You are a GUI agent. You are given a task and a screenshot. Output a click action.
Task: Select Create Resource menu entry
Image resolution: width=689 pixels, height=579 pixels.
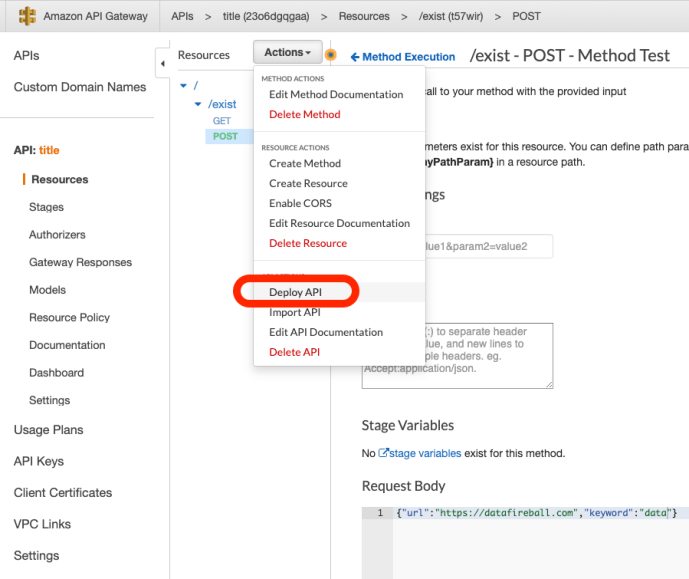tap(308, 183)
